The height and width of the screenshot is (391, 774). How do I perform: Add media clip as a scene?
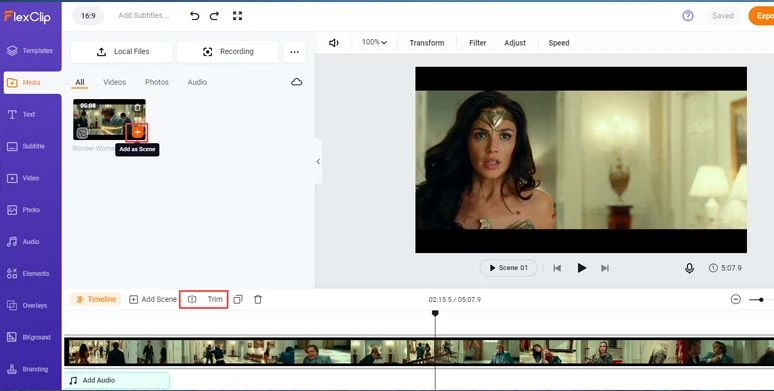[x=137, y=132]
